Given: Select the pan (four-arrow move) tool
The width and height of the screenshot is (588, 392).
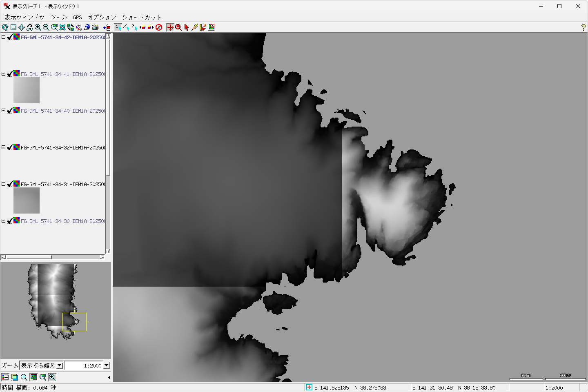Looking at the screenshot, I should tap(22, 27).
